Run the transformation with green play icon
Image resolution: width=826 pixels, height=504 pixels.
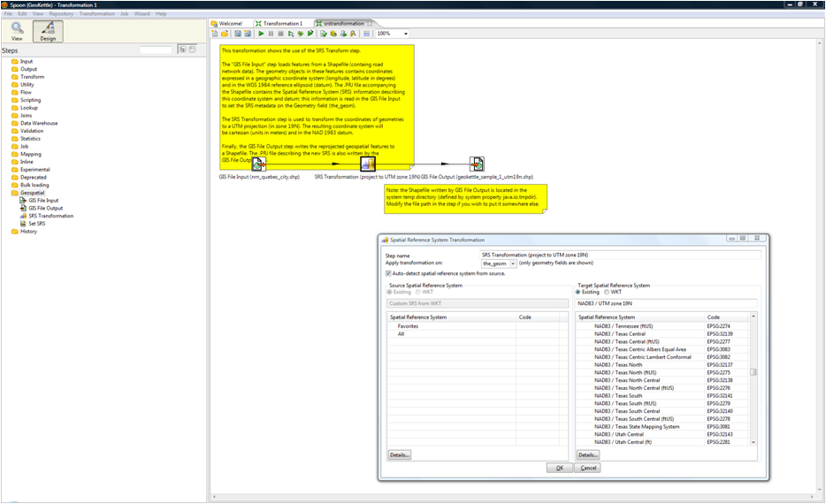[x=261, y=34]
